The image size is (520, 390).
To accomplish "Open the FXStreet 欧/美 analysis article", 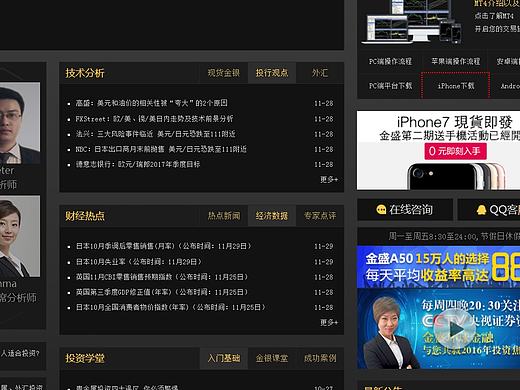I will click(154, 119).
